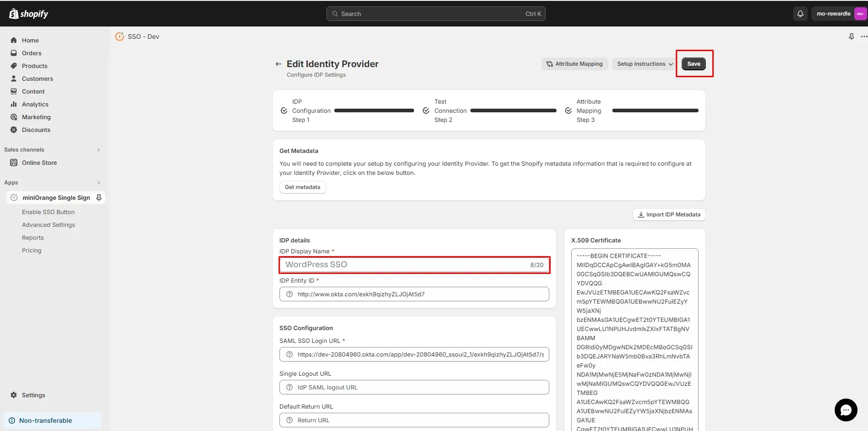Click the Discounts badge icon
Screen dimensions: 868x431
14,130
